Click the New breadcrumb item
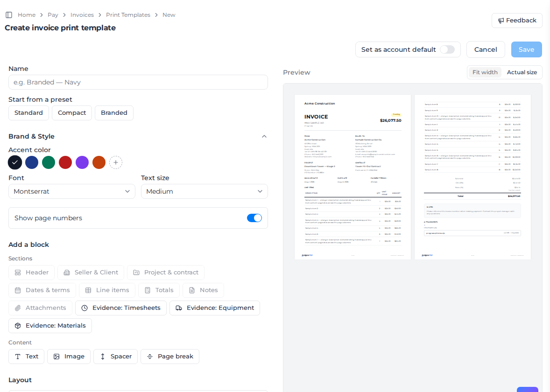Image resolution: width=550 pixels, height=392 pixels. (x=169, y=15)
